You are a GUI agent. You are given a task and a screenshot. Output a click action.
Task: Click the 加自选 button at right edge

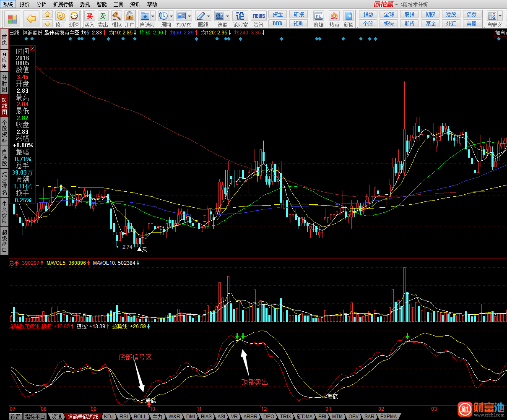501,33
